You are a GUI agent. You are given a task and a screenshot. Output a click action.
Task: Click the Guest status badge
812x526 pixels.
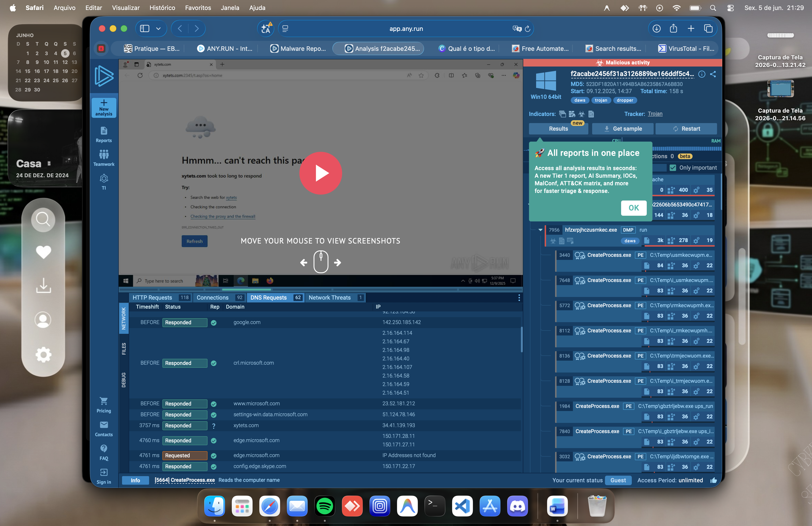(x=618, y=480)
